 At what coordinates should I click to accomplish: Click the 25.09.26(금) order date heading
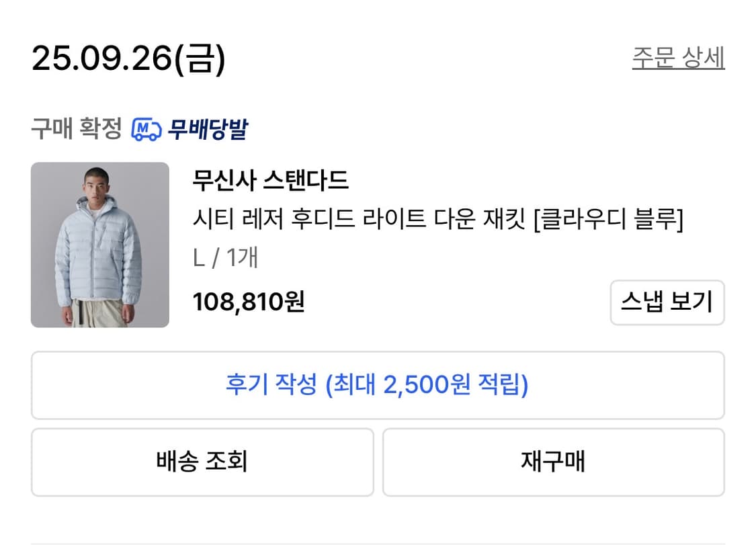tap(128, 59)
